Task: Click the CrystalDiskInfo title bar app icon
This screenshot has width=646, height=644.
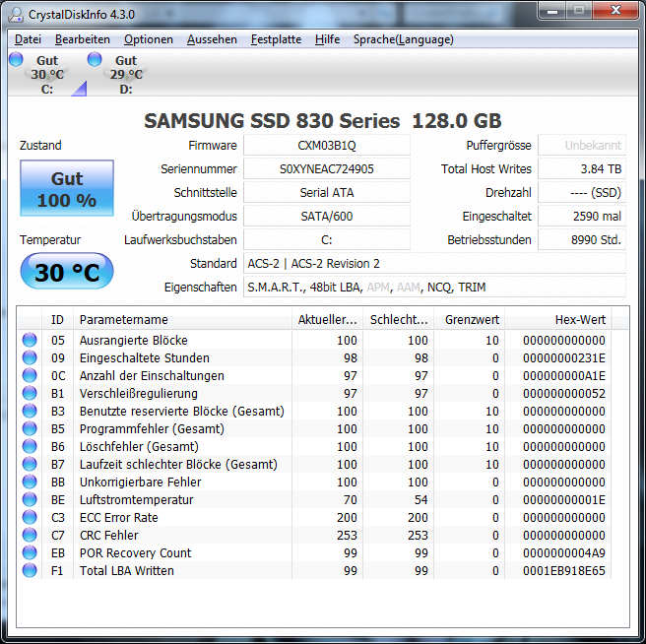Action: tap(16, 15)
